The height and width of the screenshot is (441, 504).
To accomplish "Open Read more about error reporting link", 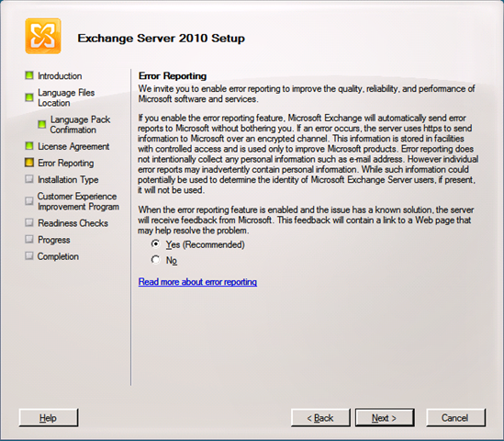I will (197, 282).
